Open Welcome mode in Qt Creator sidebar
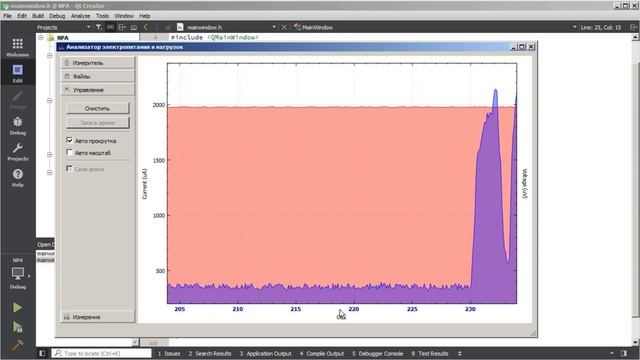This screenshot has height=360, width=640. tap(18, 47)
